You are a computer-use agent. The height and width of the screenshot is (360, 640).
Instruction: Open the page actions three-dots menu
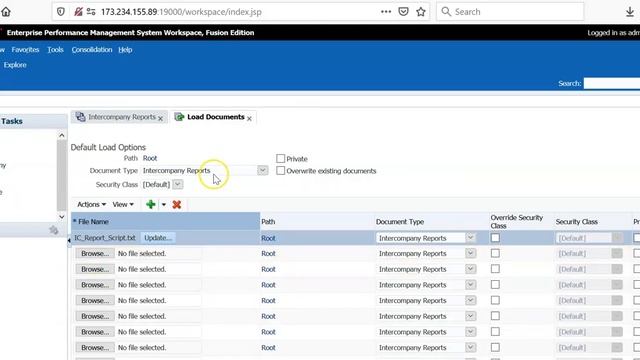(x=386, y=12)
